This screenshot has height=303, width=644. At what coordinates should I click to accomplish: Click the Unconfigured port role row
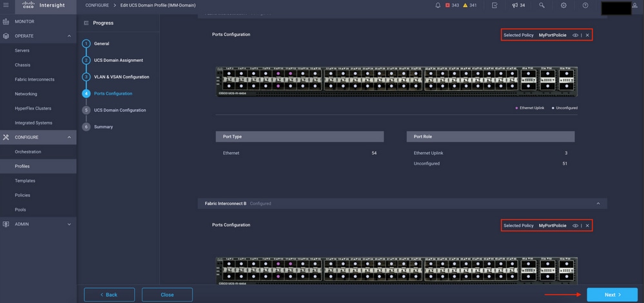coord(491,164)
